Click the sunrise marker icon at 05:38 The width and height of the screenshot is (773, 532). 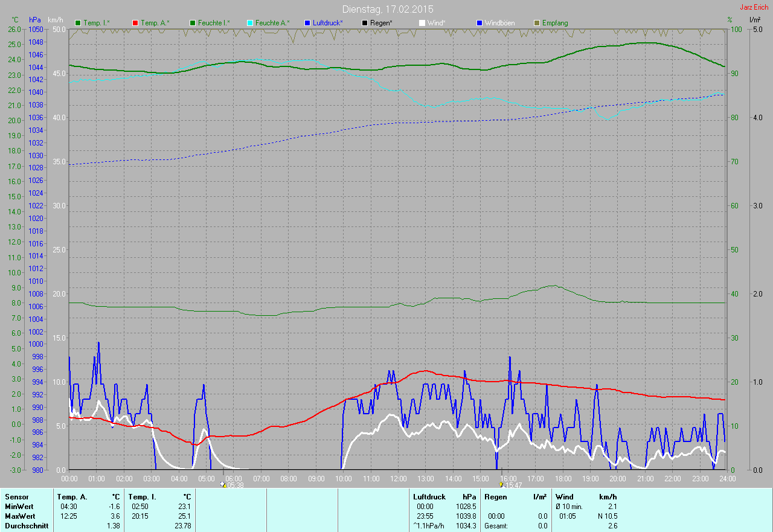[x=223, y=484]
